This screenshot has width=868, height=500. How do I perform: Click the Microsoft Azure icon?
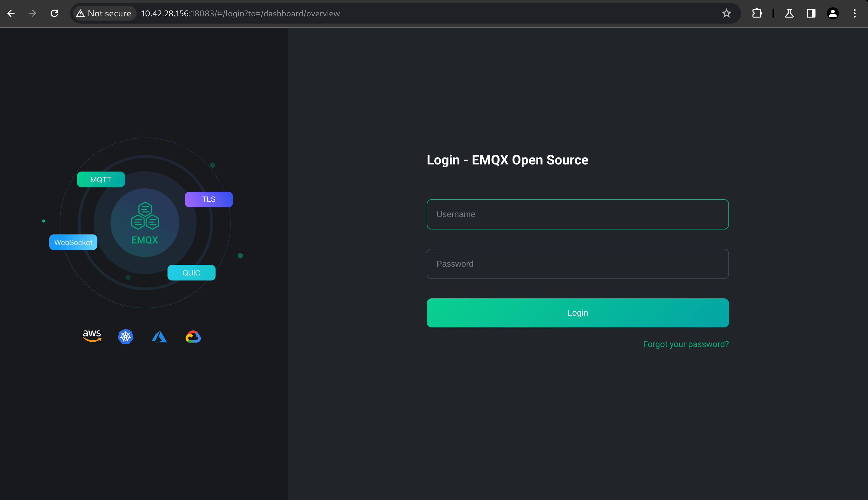click(x=159, y=336)
